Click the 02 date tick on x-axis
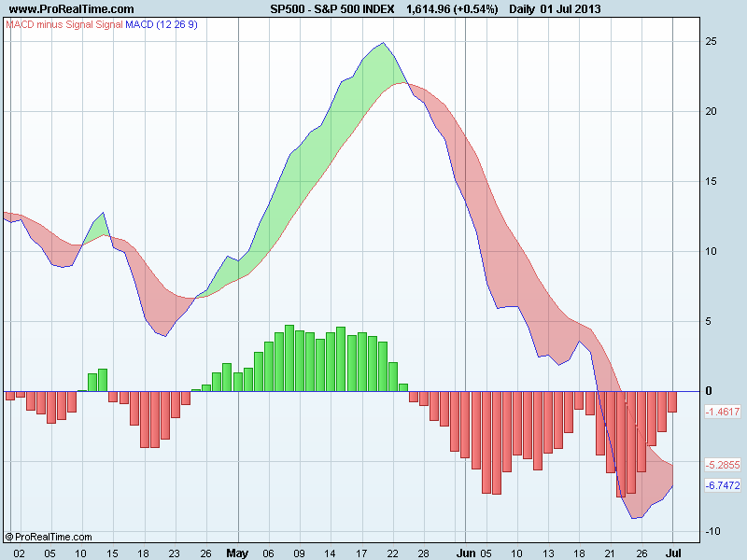Image resolution: width=747 pixels, height=560 pixels. pos(19,553)
